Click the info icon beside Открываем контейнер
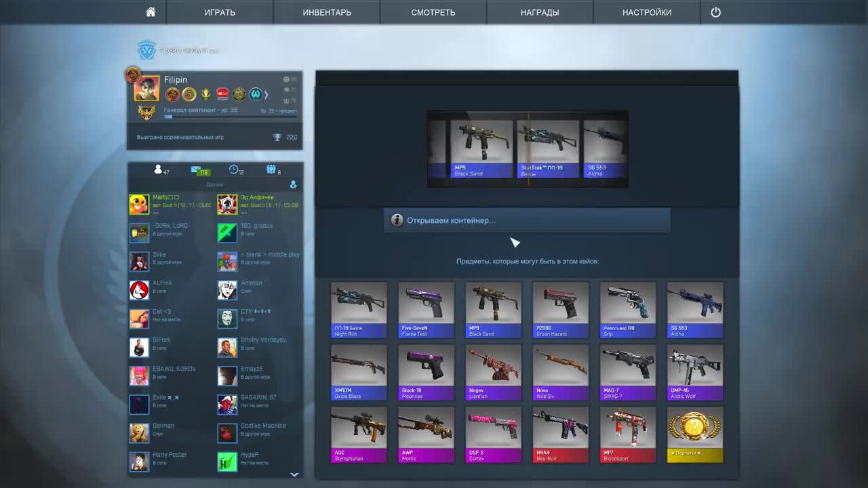Viewport: 868px width, 488px height. [397, 220]
